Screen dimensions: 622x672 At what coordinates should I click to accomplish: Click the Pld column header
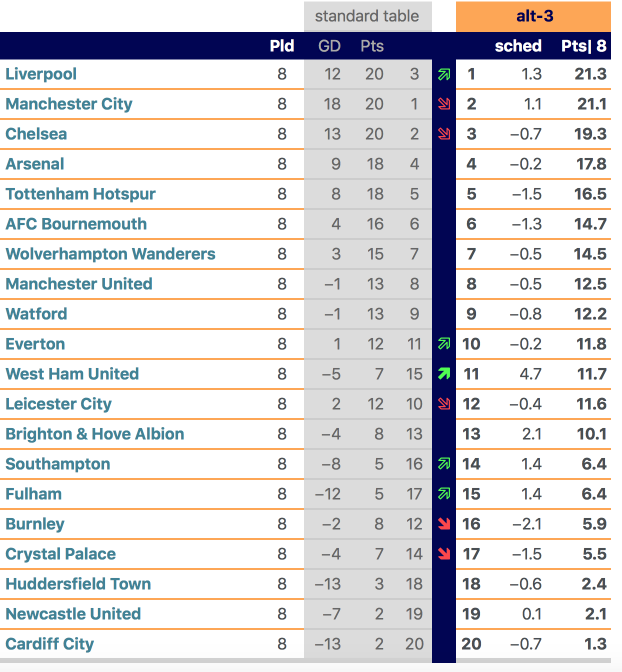pos(282,46)
